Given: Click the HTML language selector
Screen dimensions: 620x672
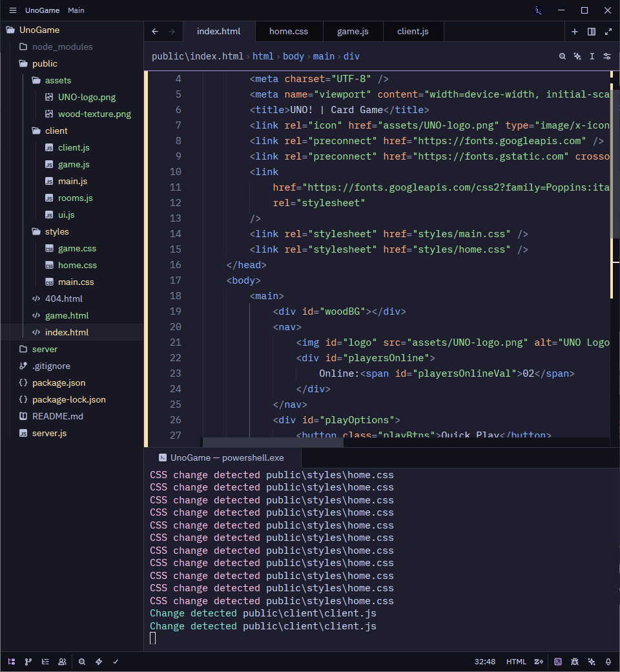Looking at the screenshot, I should [516, 662].
